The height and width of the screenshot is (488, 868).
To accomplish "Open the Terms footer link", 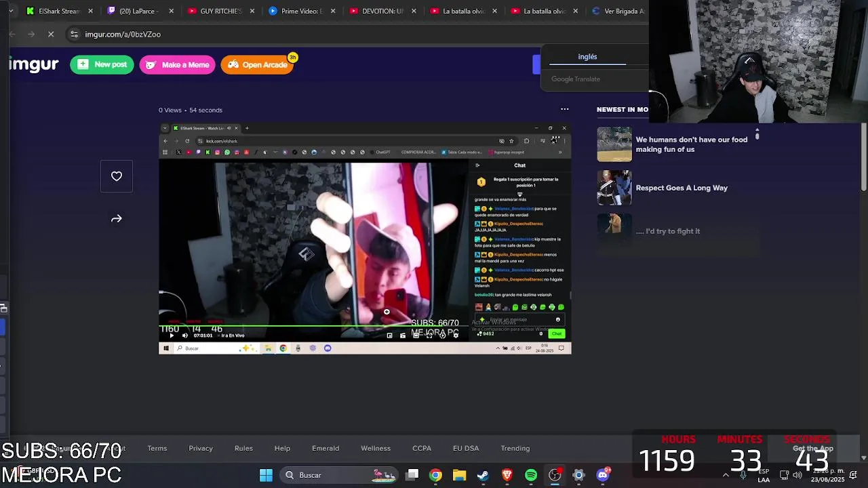I will click(x=157, y=448).
